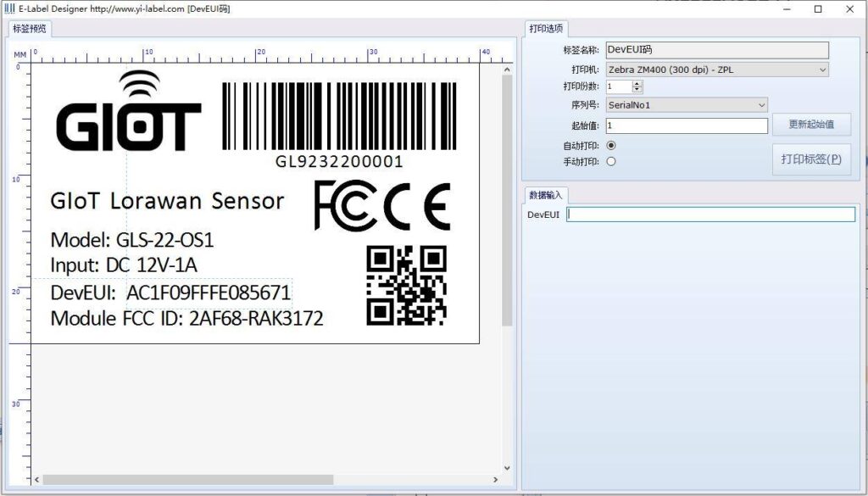Click the DevEUI value AC1F09FFFE085671
The image size is (868, 496).
click(209, 293)
